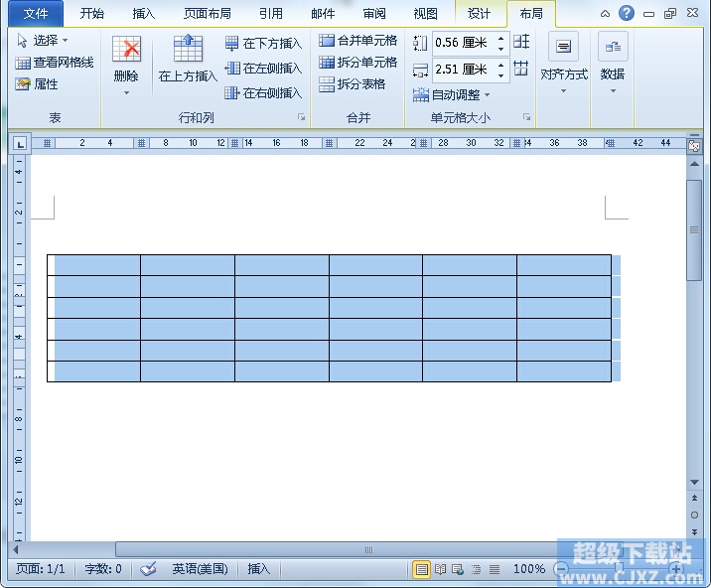Viewport: 711px width, 588px height.
Task: Click vertical scrollbar down arrow
Action: click(694, 482)
